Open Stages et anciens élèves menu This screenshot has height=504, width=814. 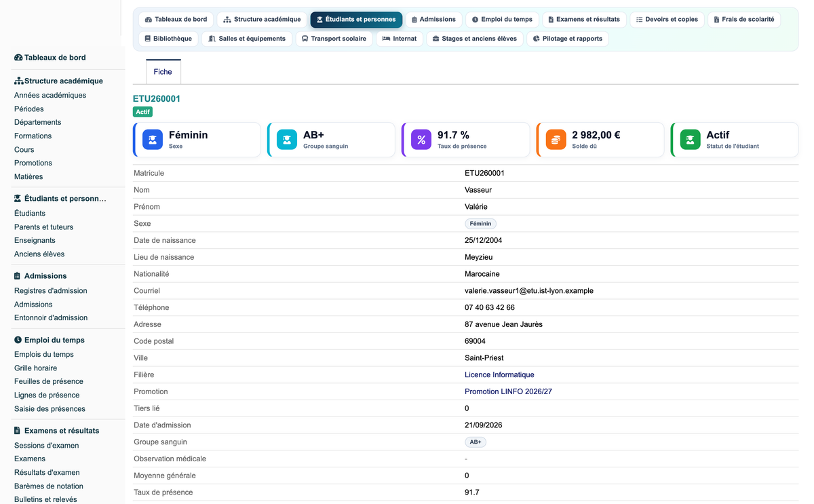pos(475,39)
